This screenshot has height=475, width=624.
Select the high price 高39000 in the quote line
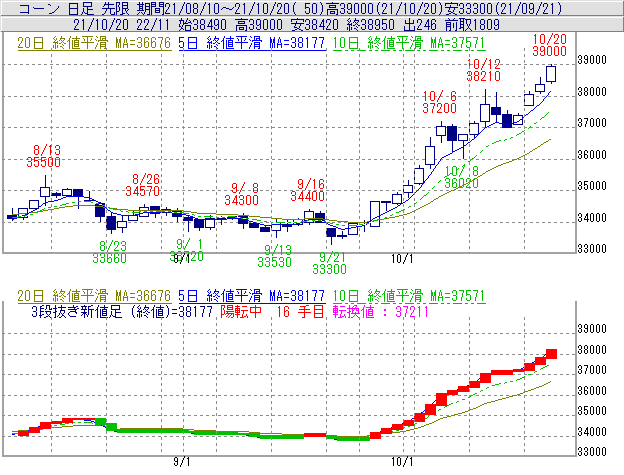259,25
